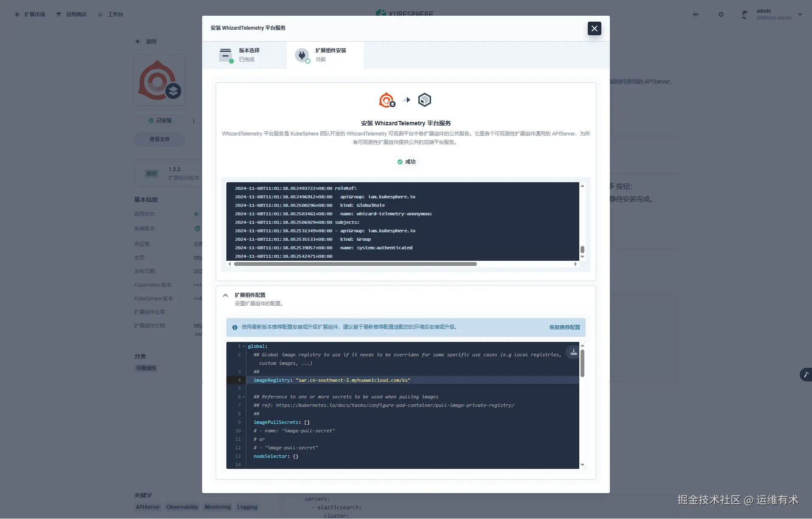Click the green success check icon
The width and height of the screenshot is (812, 519).
pyautogui.click(x=400, y=162)
